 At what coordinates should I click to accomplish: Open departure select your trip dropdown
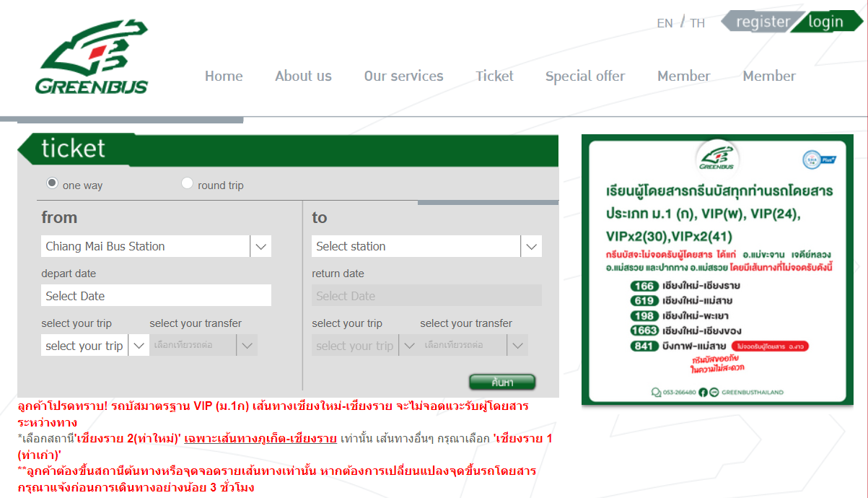[95, 346]
